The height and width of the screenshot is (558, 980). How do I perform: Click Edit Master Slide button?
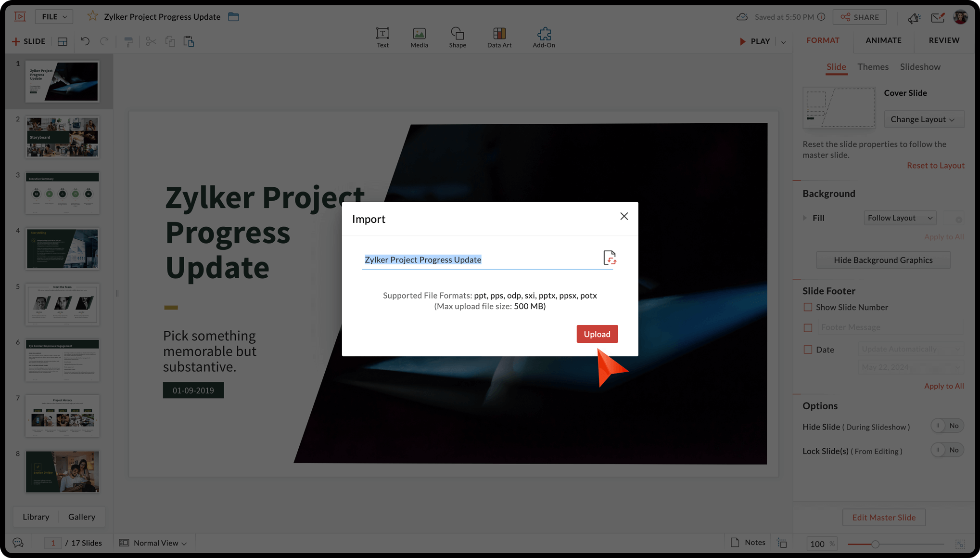click(x=883, y=518)
